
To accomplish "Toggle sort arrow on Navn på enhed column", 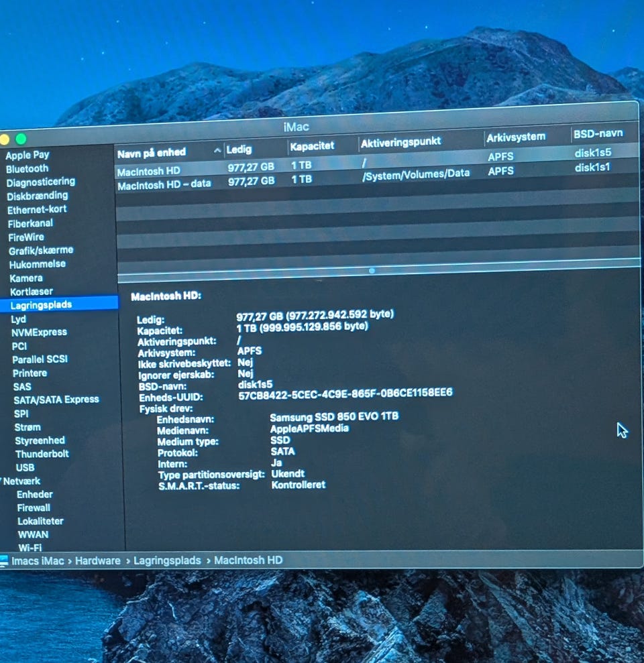I will point(217,152).
